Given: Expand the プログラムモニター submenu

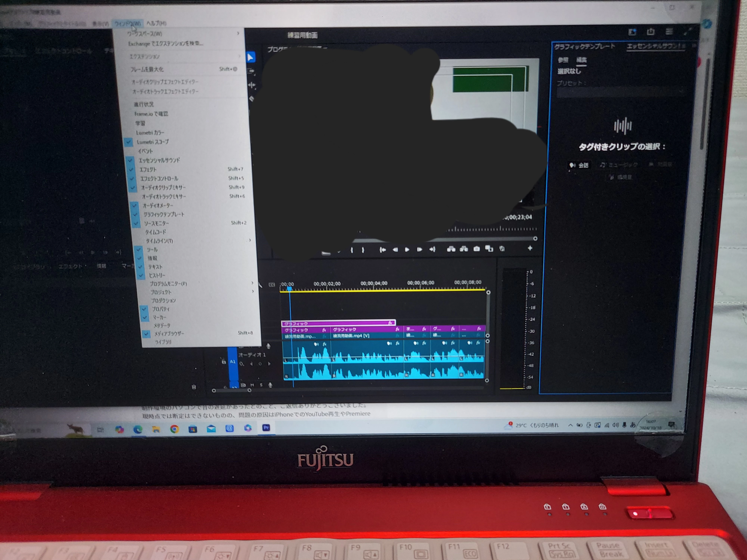Looking at the screenshot, I should click(168, 284).
